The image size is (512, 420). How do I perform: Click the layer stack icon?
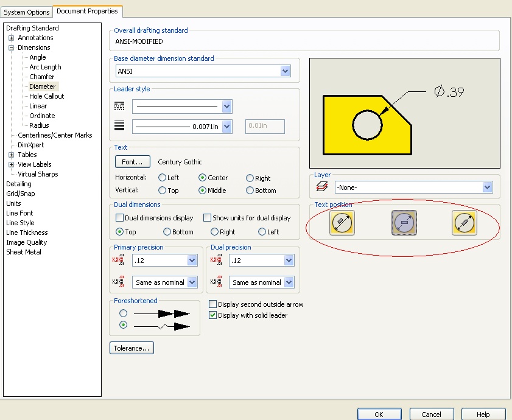click(x=322, y=186)
